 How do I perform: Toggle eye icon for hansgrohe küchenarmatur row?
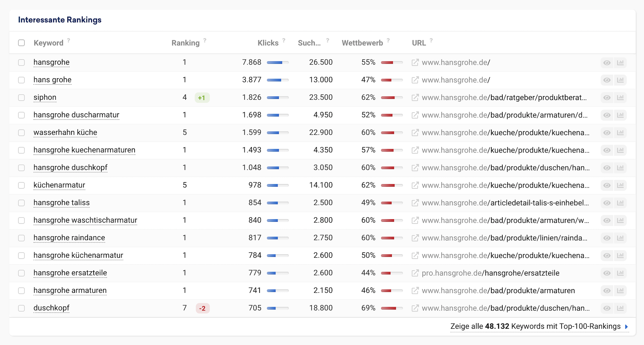[x=607, y=256]
